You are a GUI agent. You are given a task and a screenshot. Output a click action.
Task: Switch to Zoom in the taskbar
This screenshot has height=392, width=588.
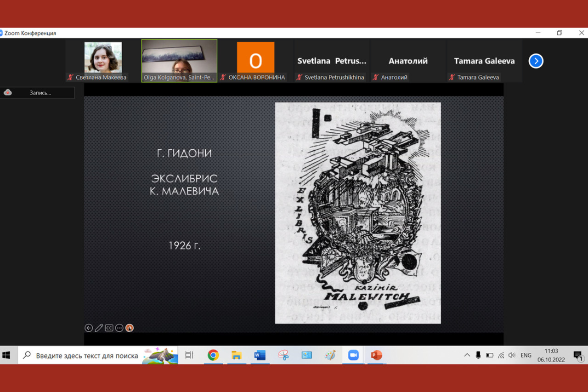[x=353, y=355]
